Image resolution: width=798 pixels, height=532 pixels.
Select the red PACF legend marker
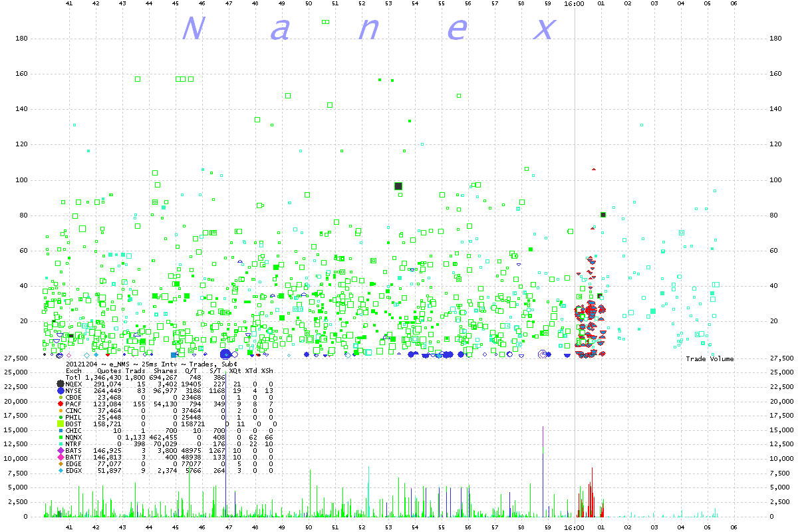(61, 405)
